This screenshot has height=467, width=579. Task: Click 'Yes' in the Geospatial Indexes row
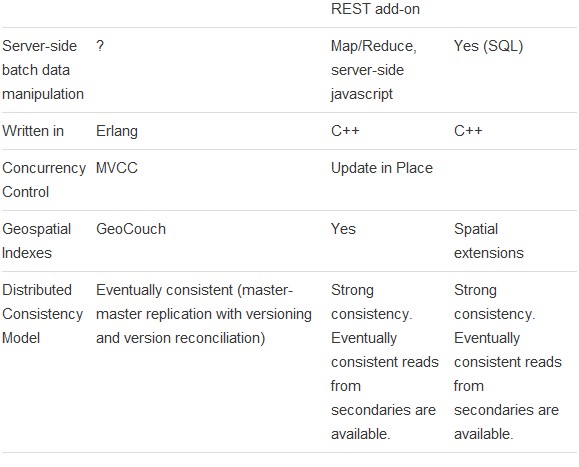pos(343,229)
